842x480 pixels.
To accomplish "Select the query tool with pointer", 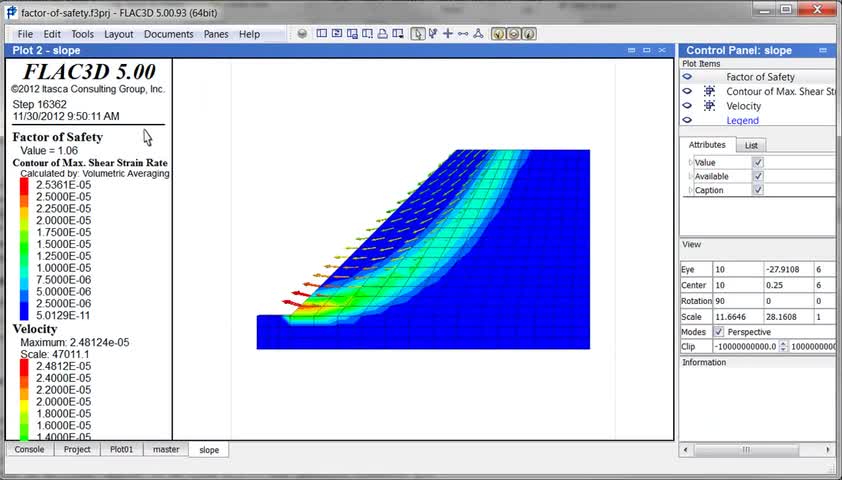I will pos(432,34).
